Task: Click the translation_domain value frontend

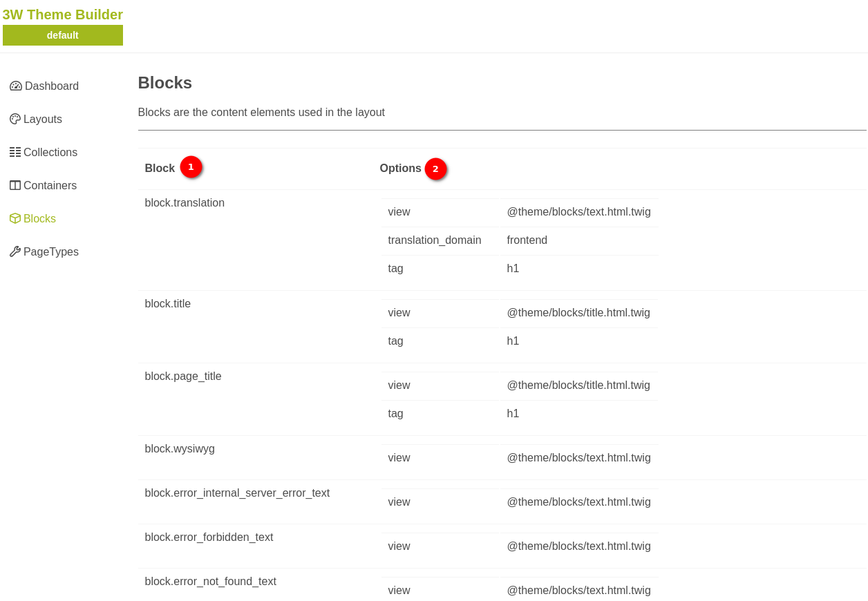Action: coord(527,240)
